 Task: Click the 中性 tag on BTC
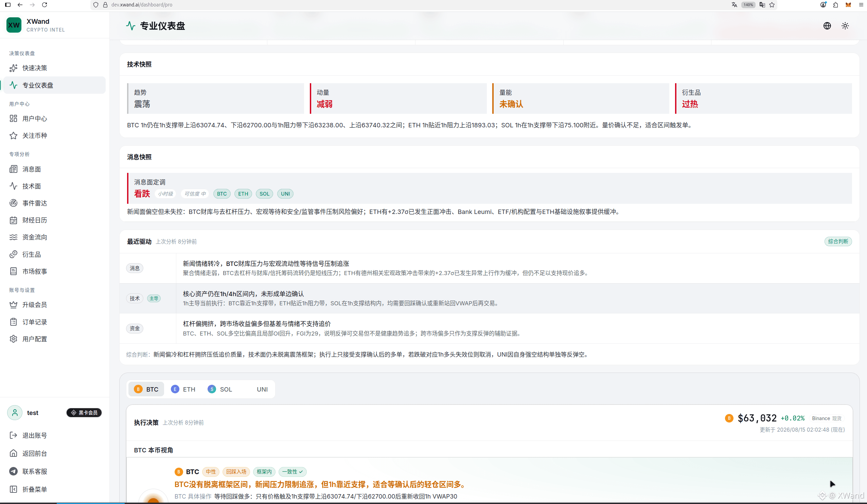[x=211, y=472]
